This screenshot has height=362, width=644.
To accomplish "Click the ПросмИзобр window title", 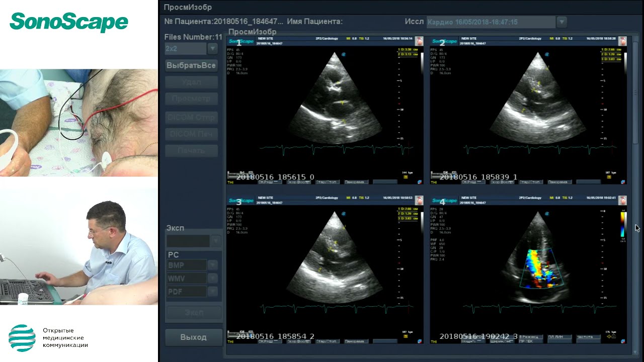I will pos(188,7).
